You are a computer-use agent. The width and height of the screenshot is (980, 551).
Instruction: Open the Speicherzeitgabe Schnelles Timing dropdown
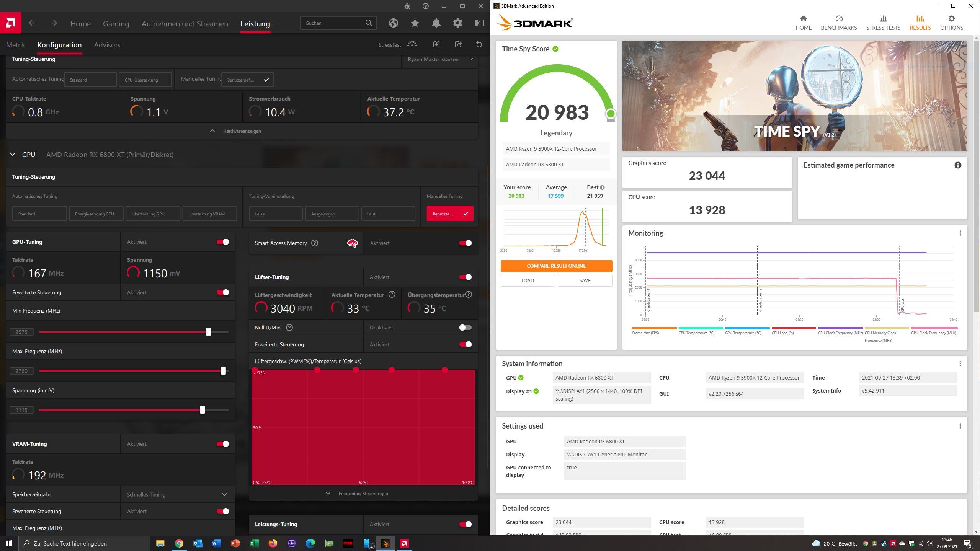click(x=178, y=494)
